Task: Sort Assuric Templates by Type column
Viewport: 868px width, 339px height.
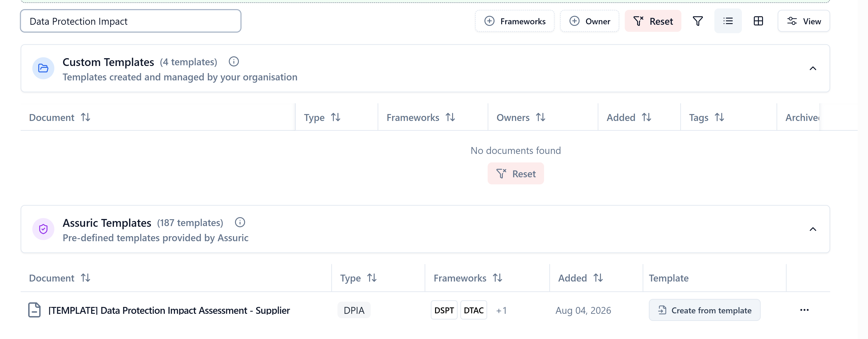Action: (x=358, y=278)
